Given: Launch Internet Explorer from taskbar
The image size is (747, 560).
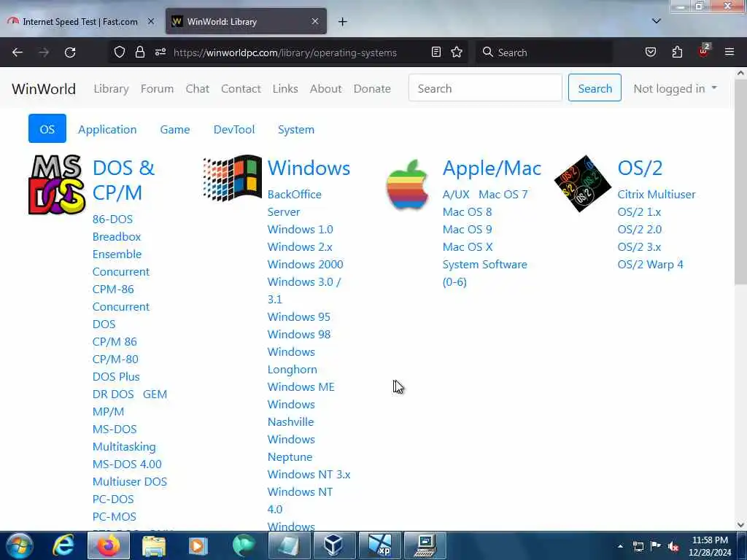Looking at the screenshot, I should pos(63,545).
